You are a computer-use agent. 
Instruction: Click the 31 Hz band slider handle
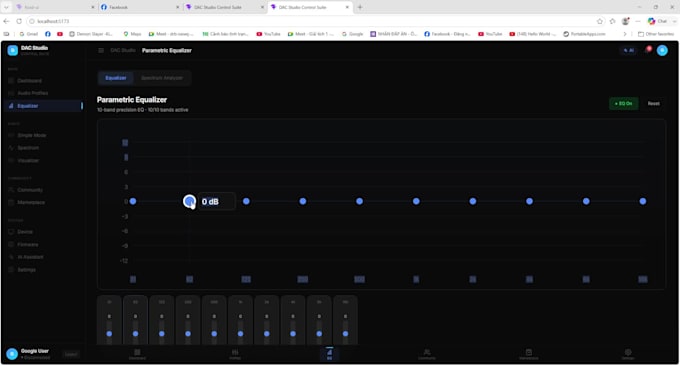point(109,333)
